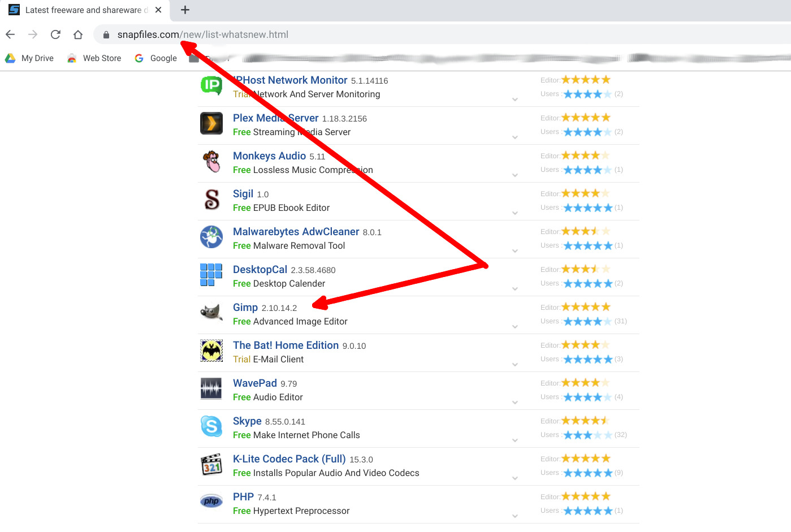Open the K-Lite Codec Pack (Full) link
791x532 pixels.
click(x=289, y=459)
